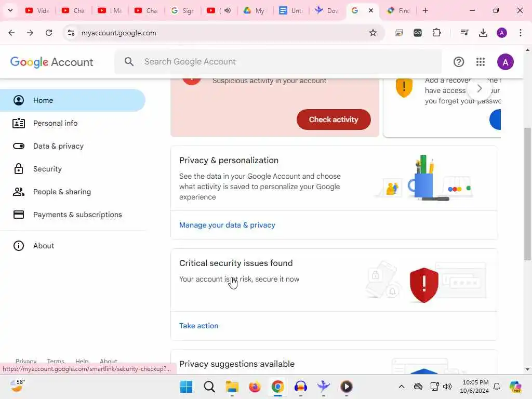
Task: Click the search magnifier in Google Account
Action: (129, 62)
